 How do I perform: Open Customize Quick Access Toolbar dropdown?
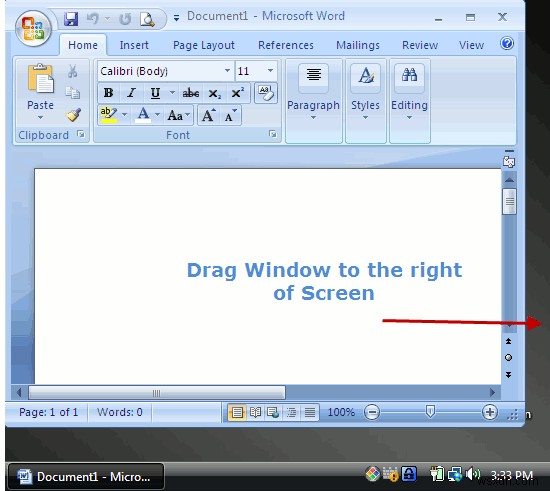tap(176, 18)
